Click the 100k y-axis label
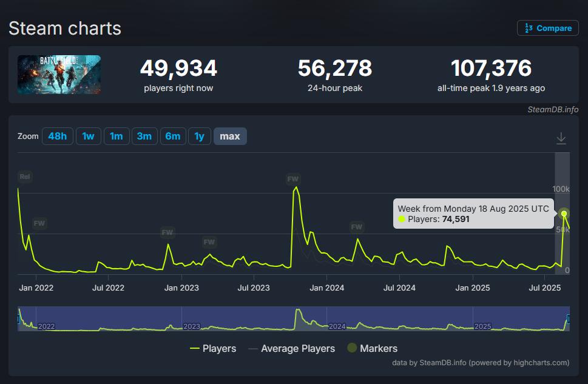588x384 pixels. coord(561,189)
